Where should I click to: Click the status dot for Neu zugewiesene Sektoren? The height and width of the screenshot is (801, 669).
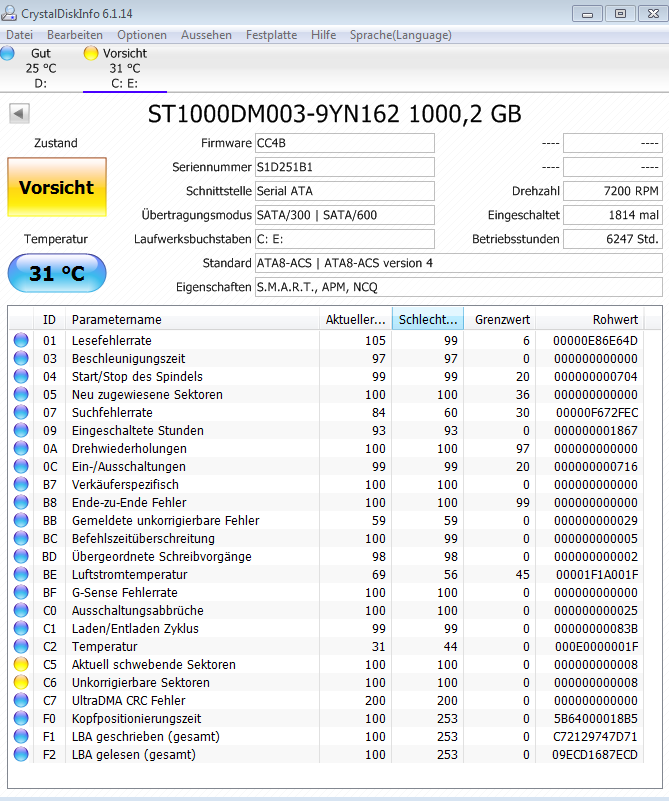(21, 394)
